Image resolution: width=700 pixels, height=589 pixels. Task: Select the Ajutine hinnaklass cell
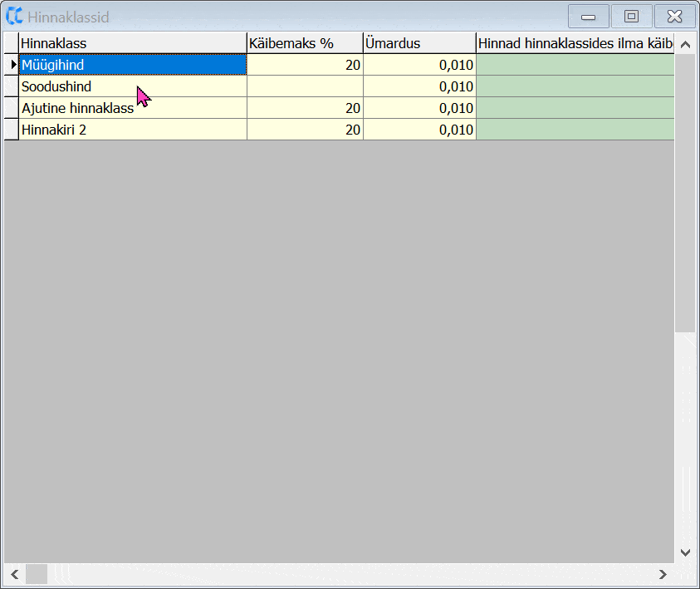pyautogui.click(x=133, y=108)
